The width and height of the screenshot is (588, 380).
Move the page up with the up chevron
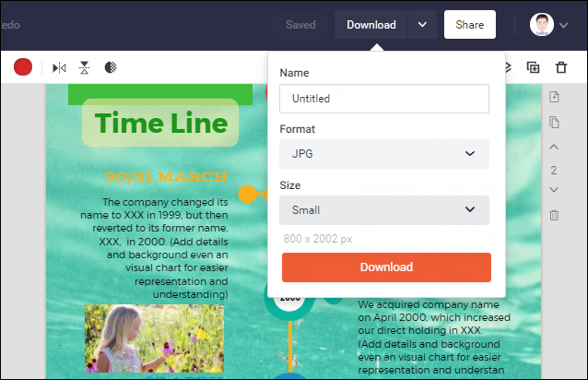tap(554, 147)
